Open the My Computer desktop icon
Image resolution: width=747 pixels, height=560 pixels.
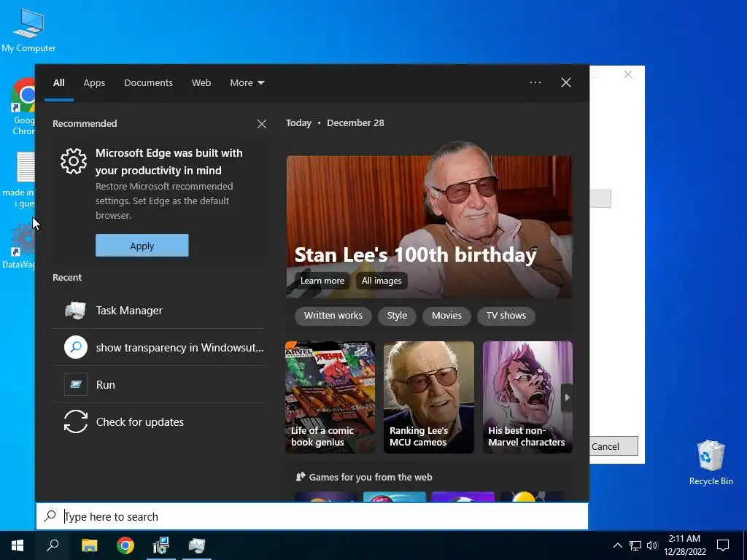28,29
